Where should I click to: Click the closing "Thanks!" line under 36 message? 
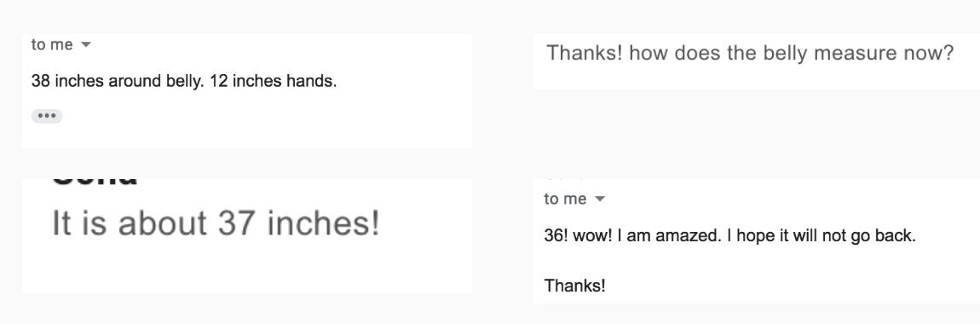[575, 286]
